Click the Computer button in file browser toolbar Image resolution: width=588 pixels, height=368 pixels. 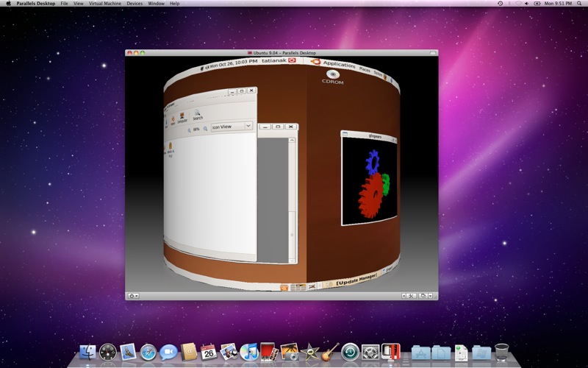coord(182,118)
